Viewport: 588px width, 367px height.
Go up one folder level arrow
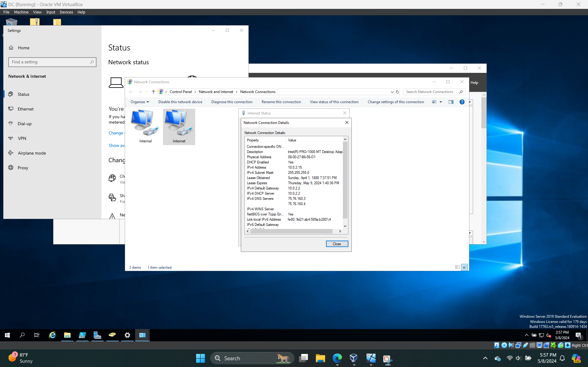pos(154,92)
